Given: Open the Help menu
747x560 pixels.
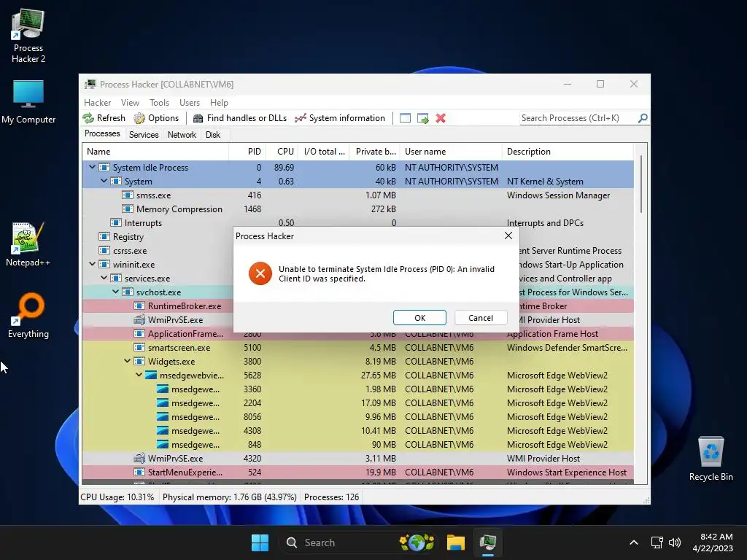Looking at the screenshot, I should [219, 103].
